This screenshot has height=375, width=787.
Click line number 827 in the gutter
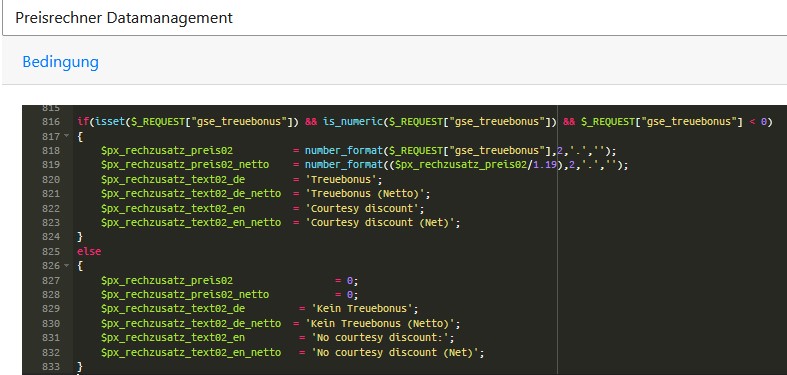click(51, 280)
